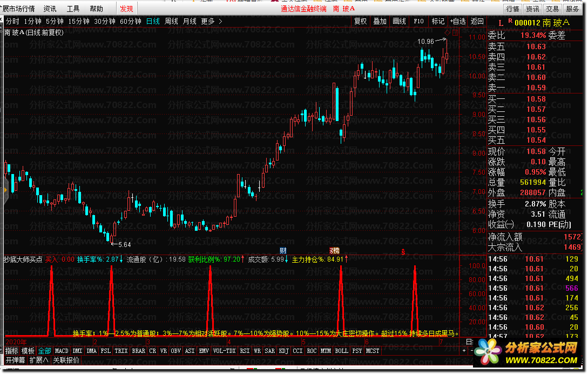Screen dimensions: 588x374
Task: Click the red diamond icon above the price chart
Action: 447,32
